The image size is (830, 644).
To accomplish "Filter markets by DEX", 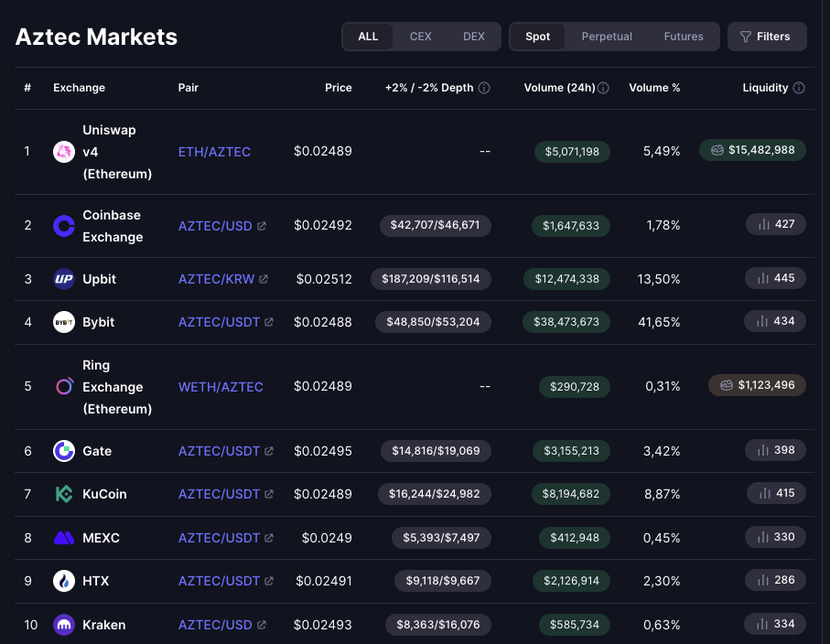I will (474, 37).
